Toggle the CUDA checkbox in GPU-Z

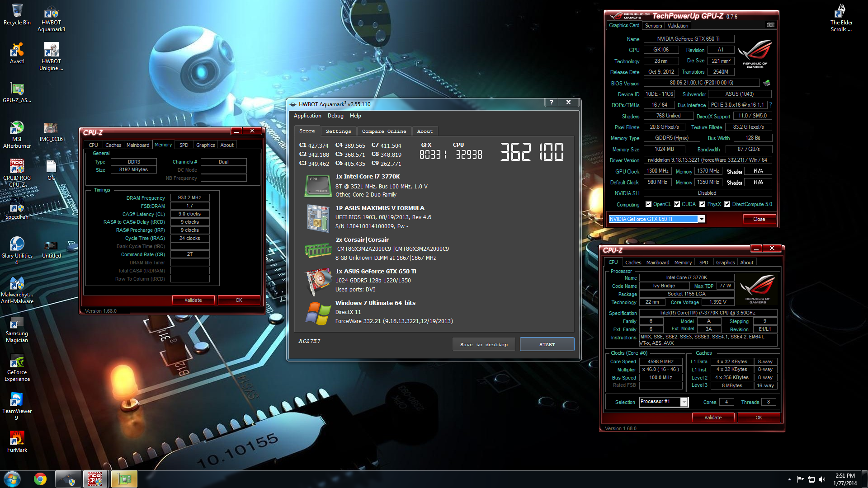pyautogui.click(x=677, y=204)
